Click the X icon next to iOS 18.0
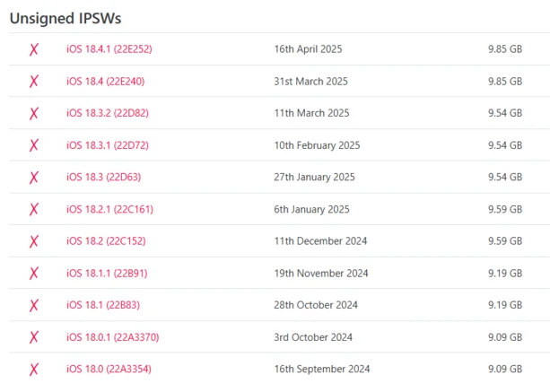The height and width of the screenshot is (392, 550). [x=34, y=369]
